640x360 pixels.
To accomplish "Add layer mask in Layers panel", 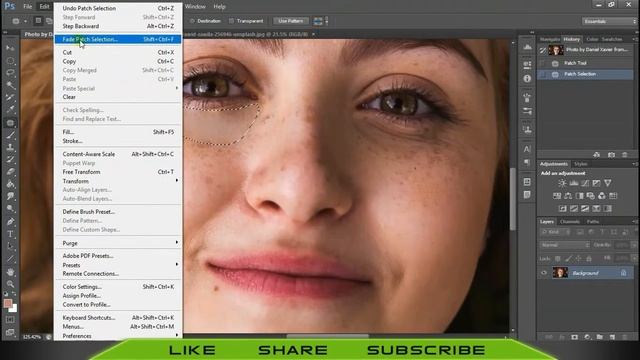I will [x=574, y=337].
